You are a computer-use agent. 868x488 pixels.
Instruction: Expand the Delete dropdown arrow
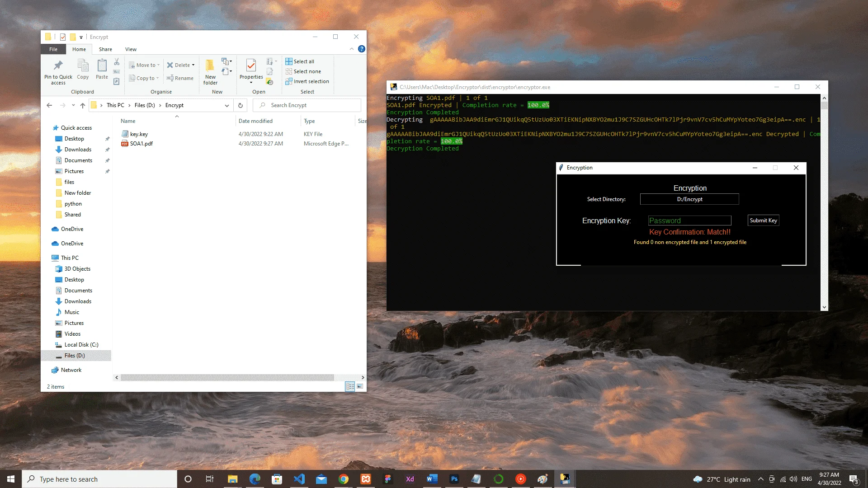pos(193,65)
